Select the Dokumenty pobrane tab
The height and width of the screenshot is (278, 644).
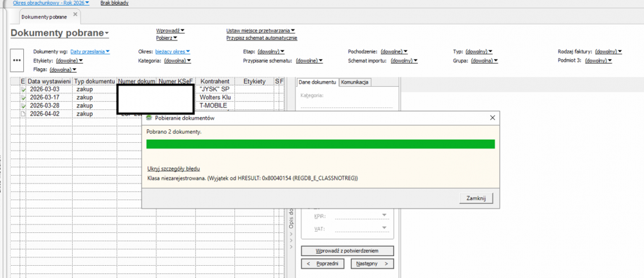tap(44, 17)
